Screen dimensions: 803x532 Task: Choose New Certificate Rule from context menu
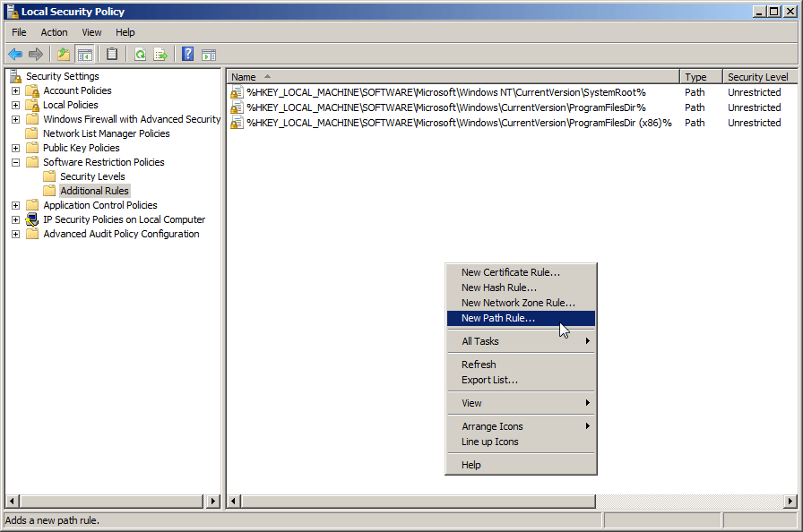pos(521,272)
